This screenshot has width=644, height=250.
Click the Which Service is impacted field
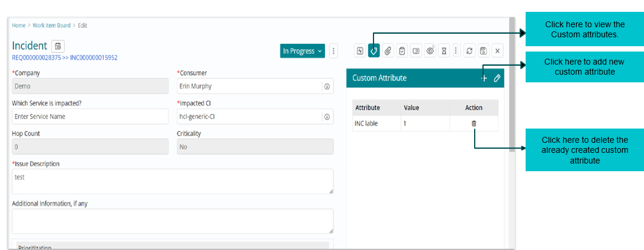(90, 117)
